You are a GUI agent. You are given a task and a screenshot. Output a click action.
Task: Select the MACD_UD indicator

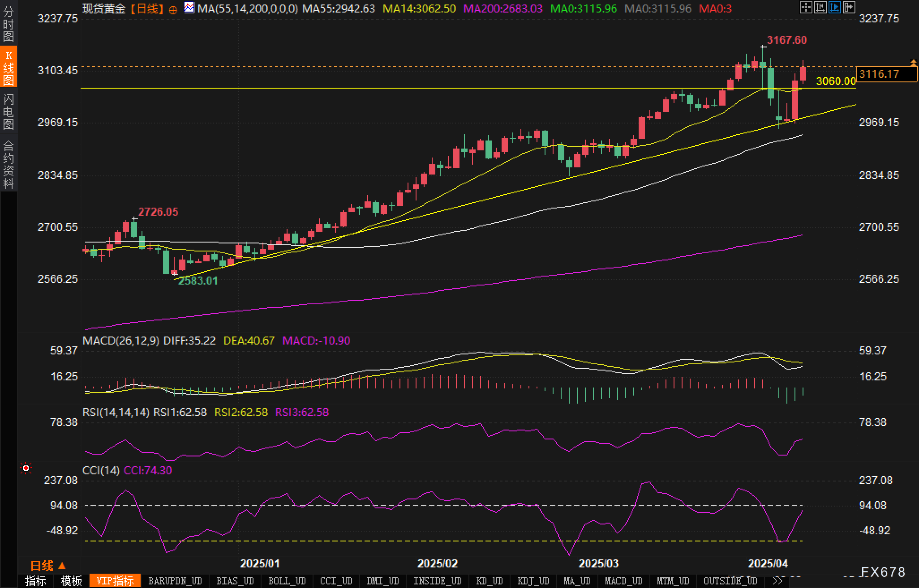623,581
